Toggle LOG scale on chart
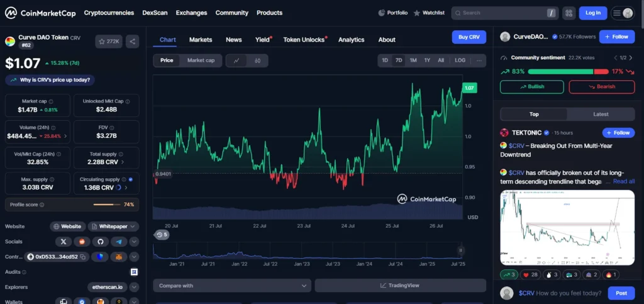Viewport: 644px width, 304px height. [460, 60]
